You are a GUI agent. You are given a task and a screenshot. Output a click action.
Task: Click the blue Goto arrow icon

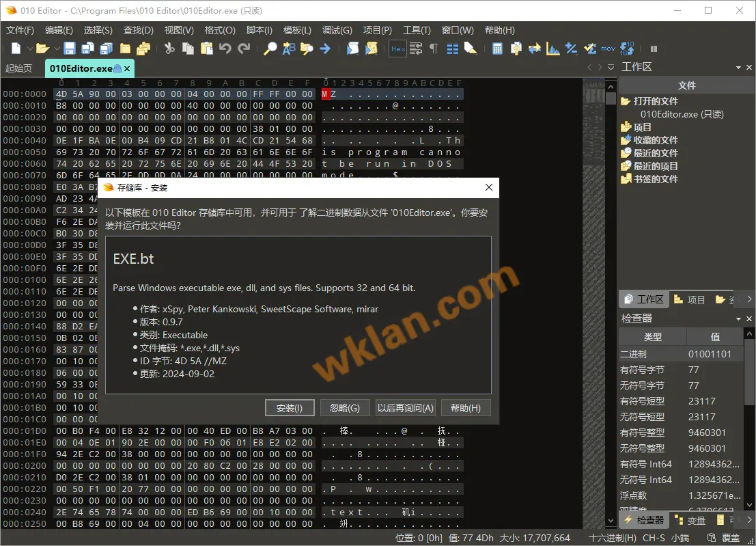325,49
